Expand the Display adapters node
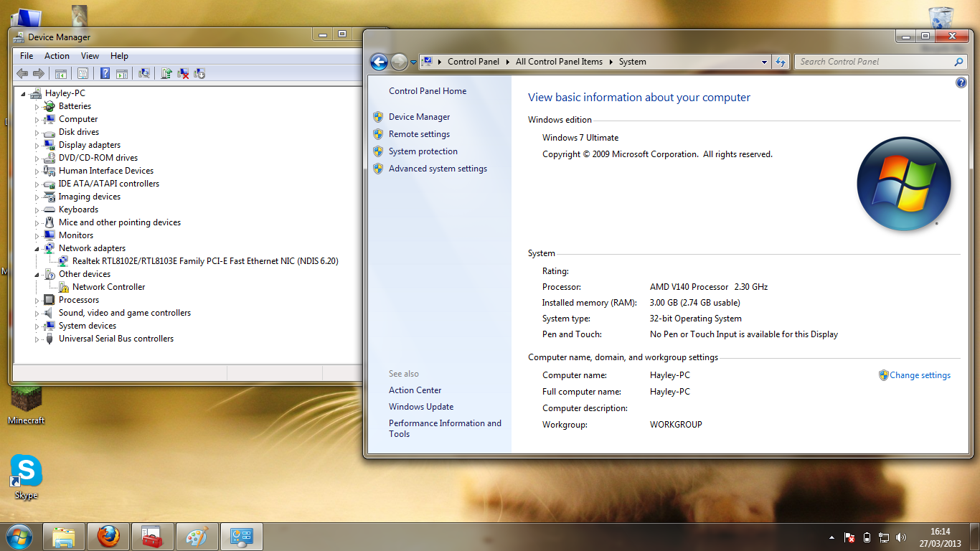 click(x=37, y=145)
